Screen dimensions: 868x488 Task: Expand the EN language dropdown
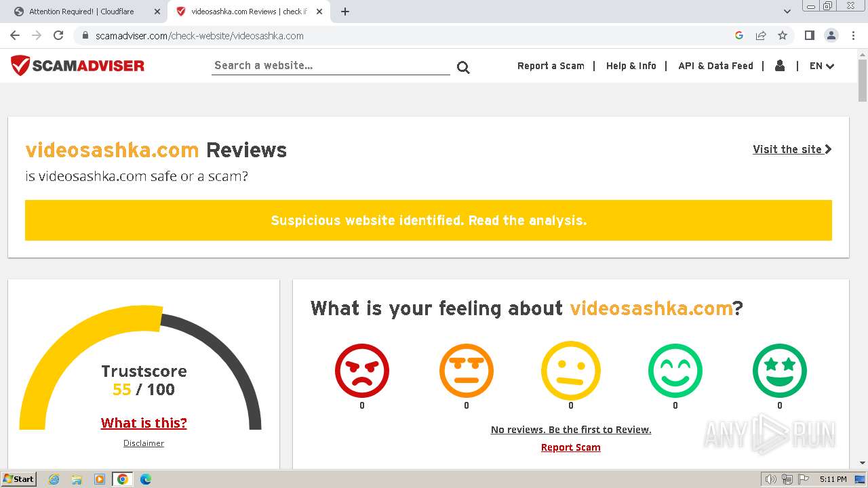[822, 66]
